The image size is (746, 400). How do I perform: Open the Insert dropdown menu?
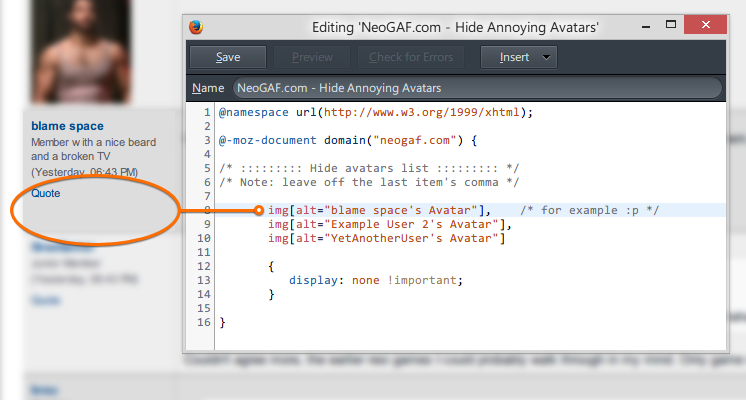519,57
